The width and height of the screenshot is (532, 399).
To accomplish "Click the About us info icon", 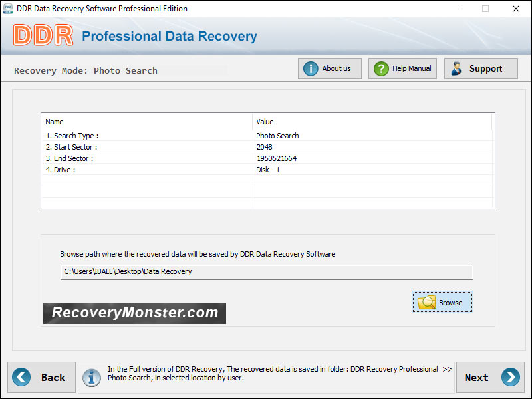I will tap(313, 68).
